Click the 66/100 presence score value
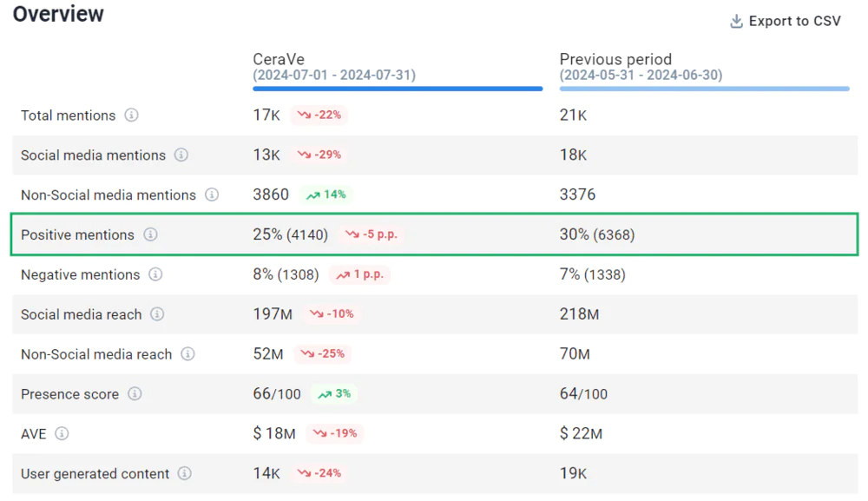Image resolution: width=868 pixels, height=501 pixels. tap(277, 394)
